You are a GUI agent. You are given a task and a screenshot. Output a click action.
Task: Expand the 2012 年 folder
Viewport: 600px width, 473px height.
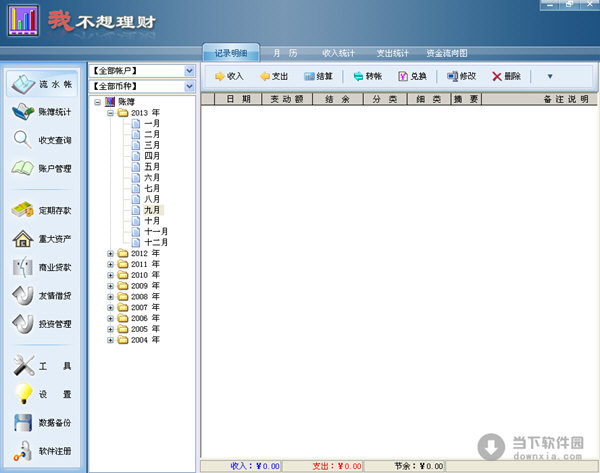pyautogui.click(x=110, y=253)
